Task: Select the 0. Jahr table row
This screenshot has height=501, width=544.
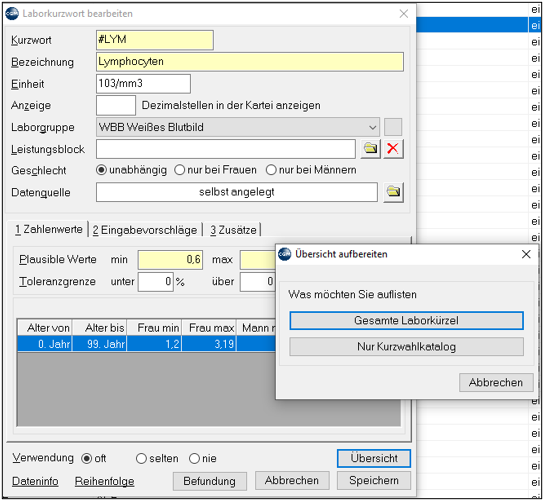Action: click(x=147, y=344)
